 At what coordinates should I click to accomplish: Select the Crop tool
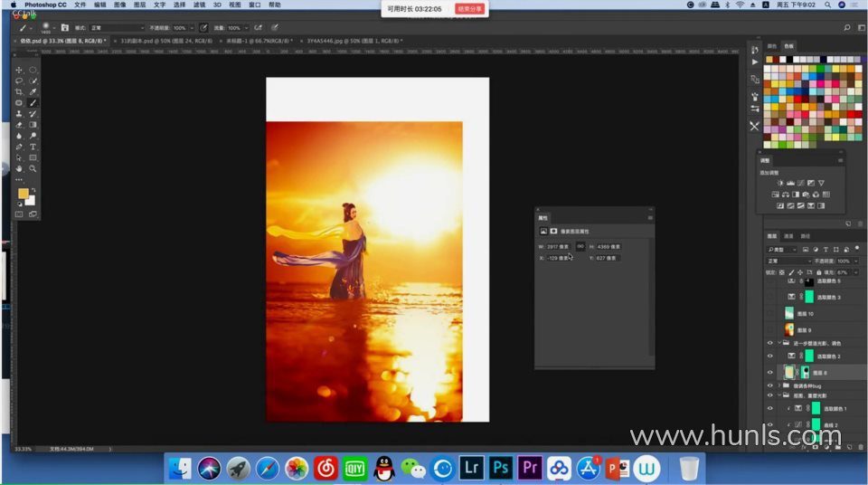19,92
